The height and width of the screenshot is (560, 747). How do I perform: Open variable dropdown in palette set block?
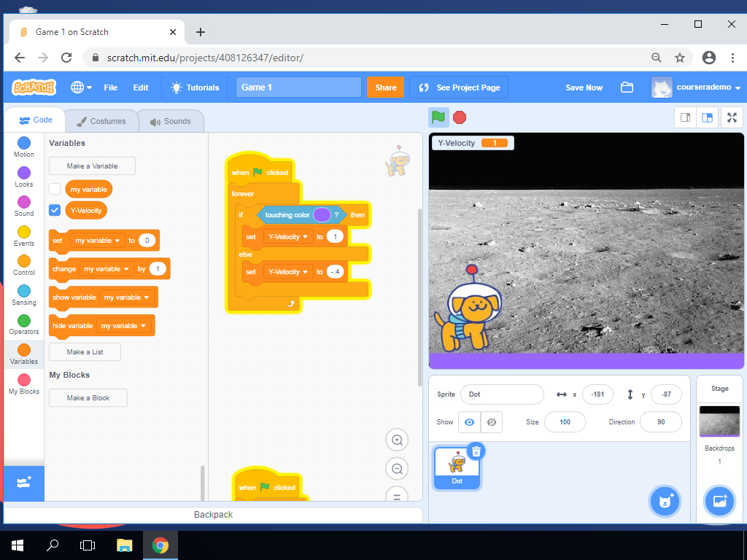tap(97, 241)
